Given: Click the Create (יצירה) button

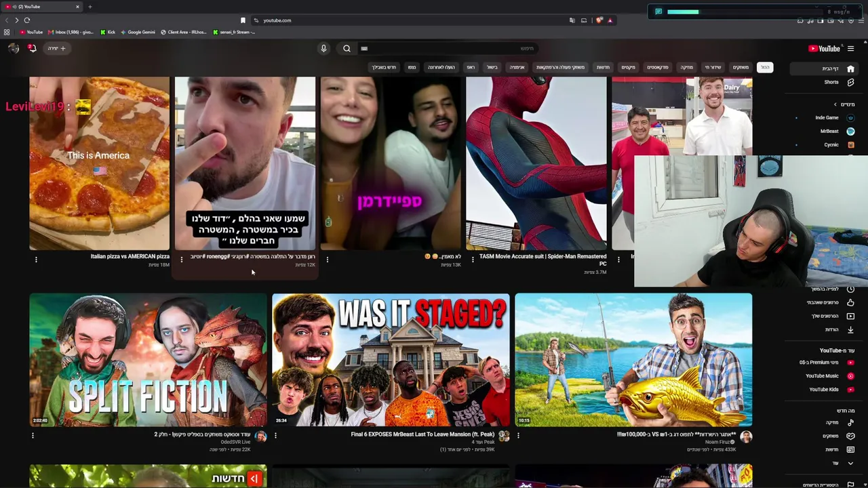Looking at the screenshot, I should pos(56,48).
